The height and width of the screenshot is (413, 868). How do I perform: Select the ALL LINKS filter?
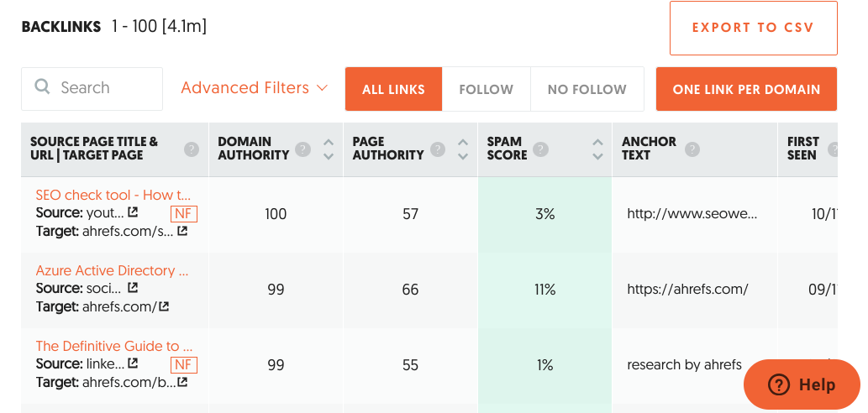click(x=393, y=89)
